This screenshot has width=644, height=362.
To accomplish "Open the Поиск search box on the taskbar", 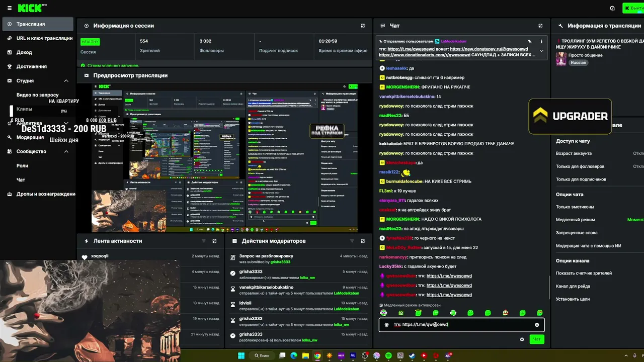I will pos(262,355).
